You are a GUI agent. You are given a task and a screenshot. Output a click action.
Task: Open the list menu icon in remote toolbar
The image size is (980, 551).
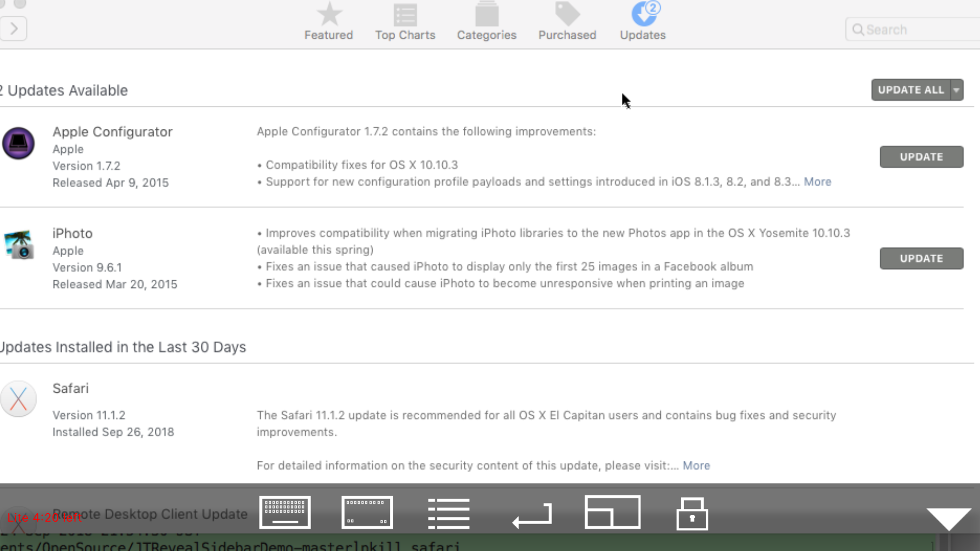[x=449, y=513]
